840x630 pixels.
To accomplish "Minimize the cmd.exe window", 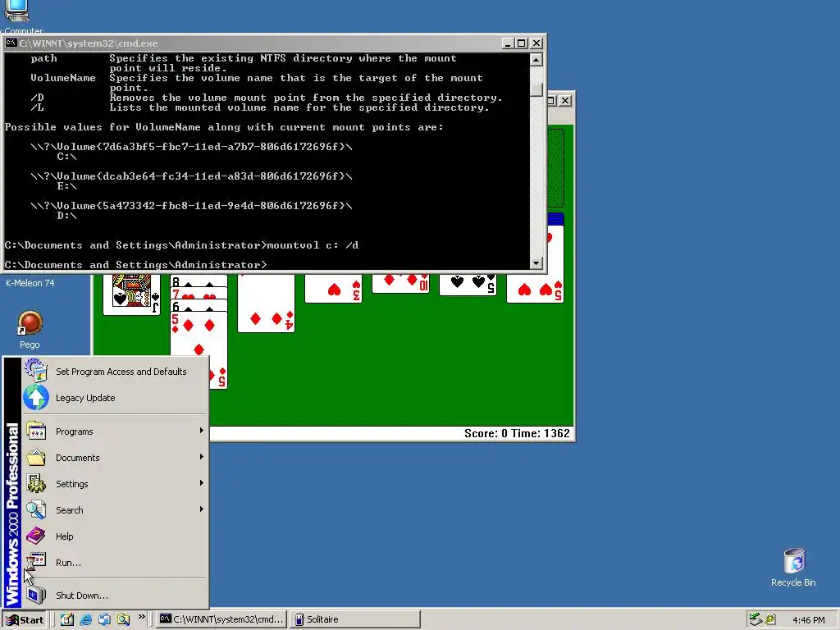I will click(508, 43).
